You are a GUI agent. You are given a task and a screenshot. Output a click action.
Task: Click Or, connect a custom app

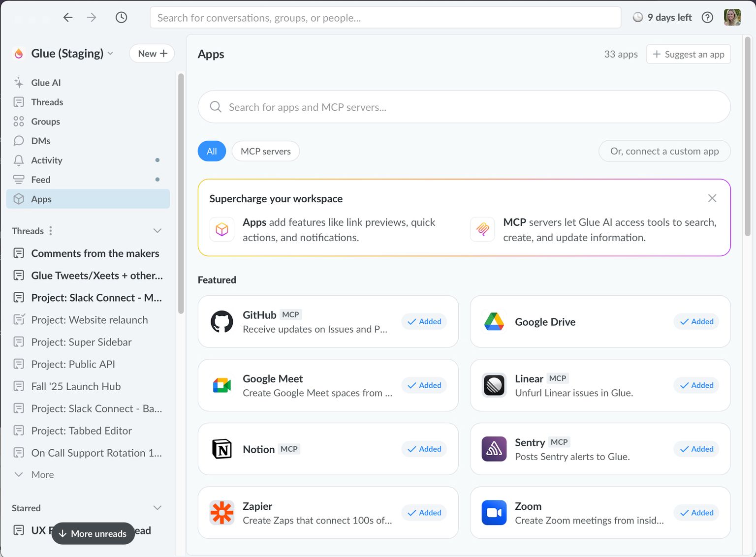pyautogui.click(x=664, y=151)
